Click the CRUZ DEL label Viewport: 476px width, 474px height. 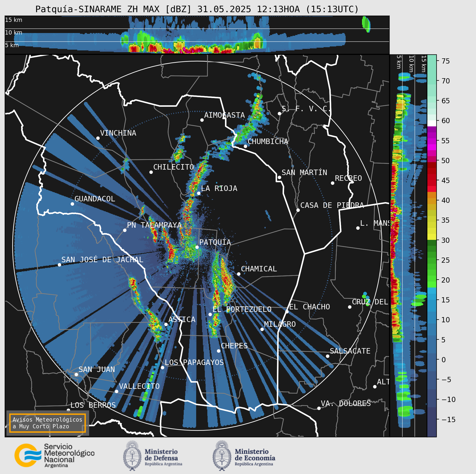point(370,302)
